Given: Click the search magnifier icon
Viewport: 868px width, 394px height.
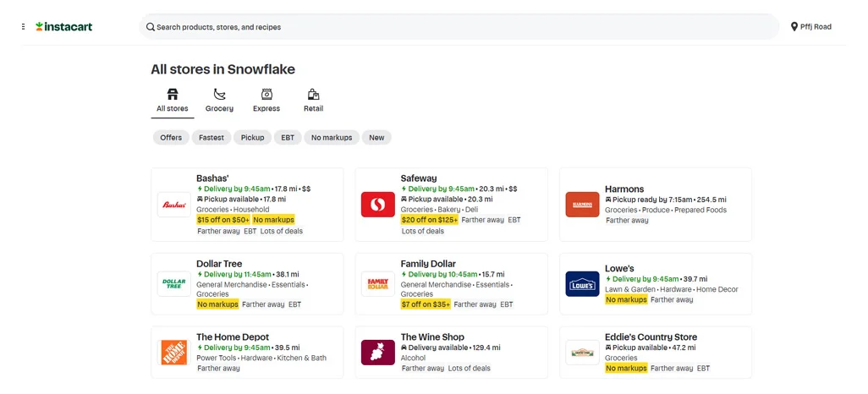Looking at the screenshot, I should click(x=150, y=26).
